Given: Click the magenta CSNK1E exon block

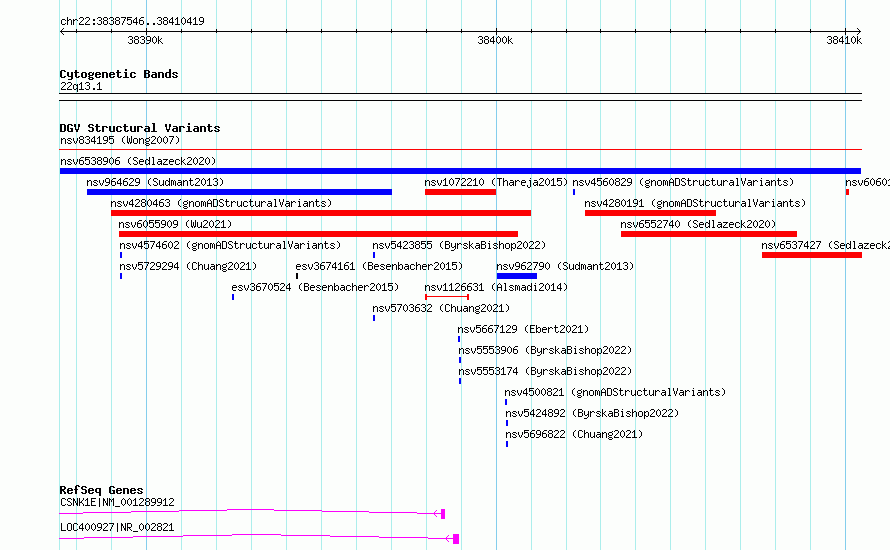Looking at the screenshot, I should (x=443, y=514).
